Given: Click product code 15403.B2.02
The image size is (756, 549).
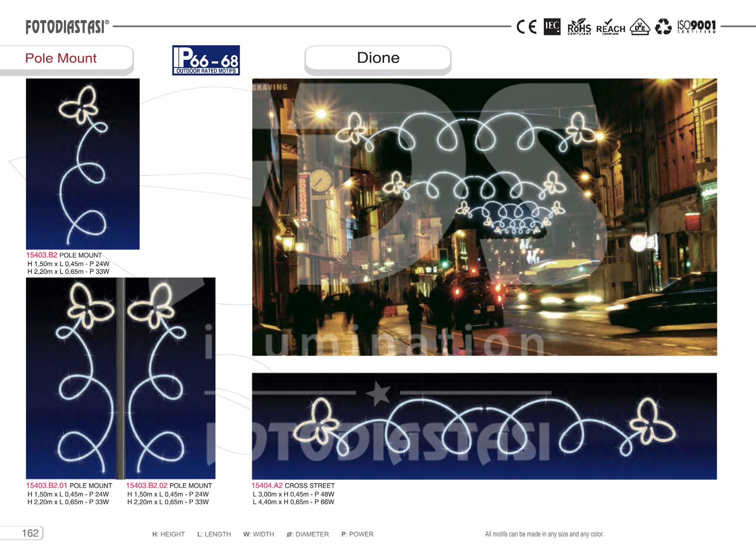Looking at the screenshot, I should tap(147, 486).
